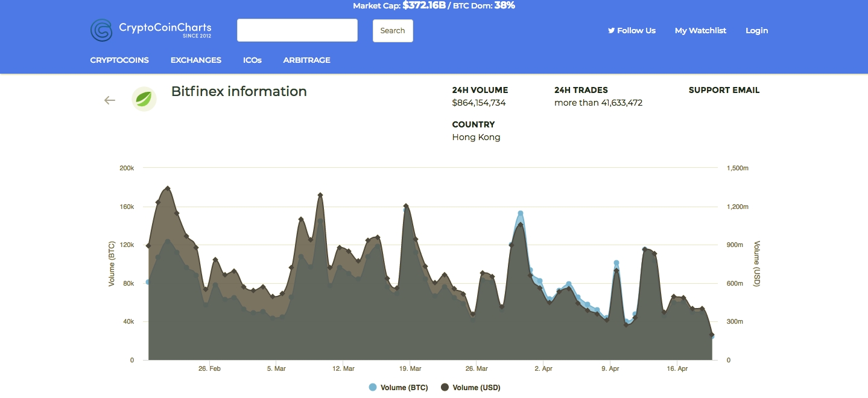Click the 200k left axis label

127,168
